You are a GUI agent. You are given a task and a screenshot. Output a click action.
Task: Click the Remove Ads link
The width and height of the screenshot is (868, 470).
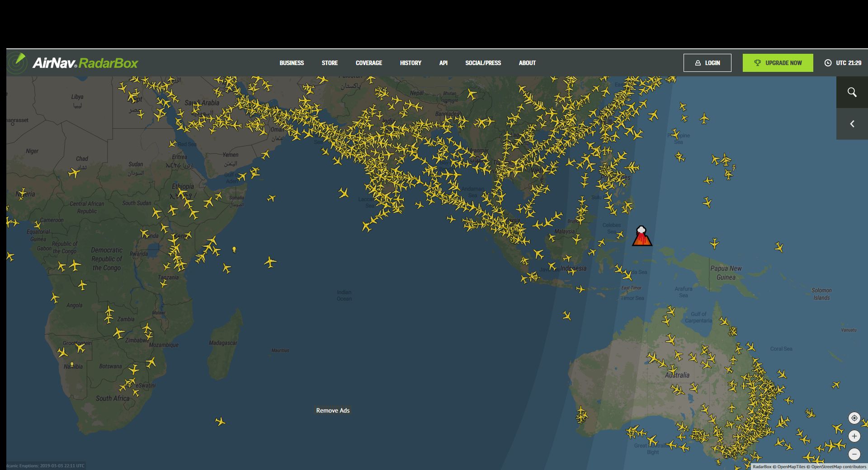333,410
